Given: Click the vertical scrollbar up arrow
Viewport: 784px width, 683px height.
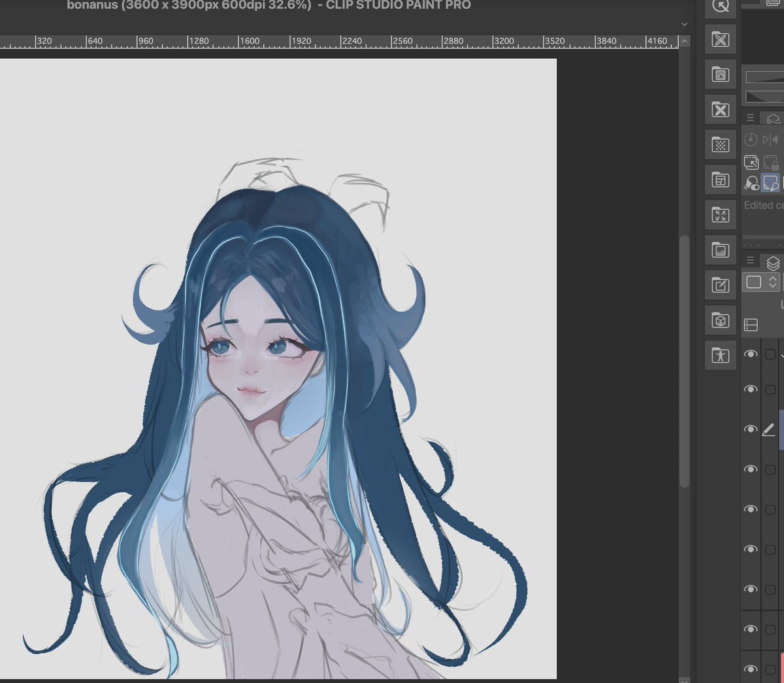Looking at the screenshot, I should point(684,41).
